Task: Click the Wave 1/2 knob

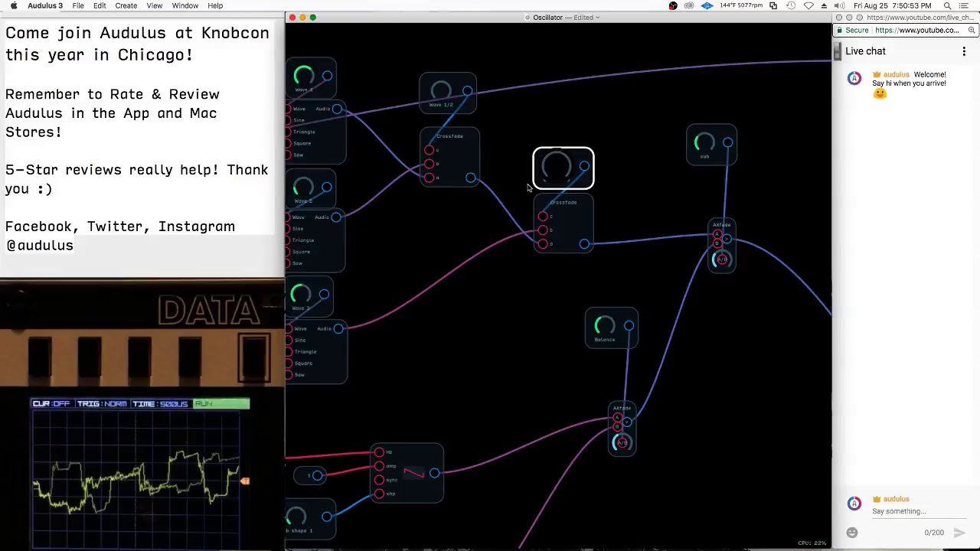Action: [441, 91]
